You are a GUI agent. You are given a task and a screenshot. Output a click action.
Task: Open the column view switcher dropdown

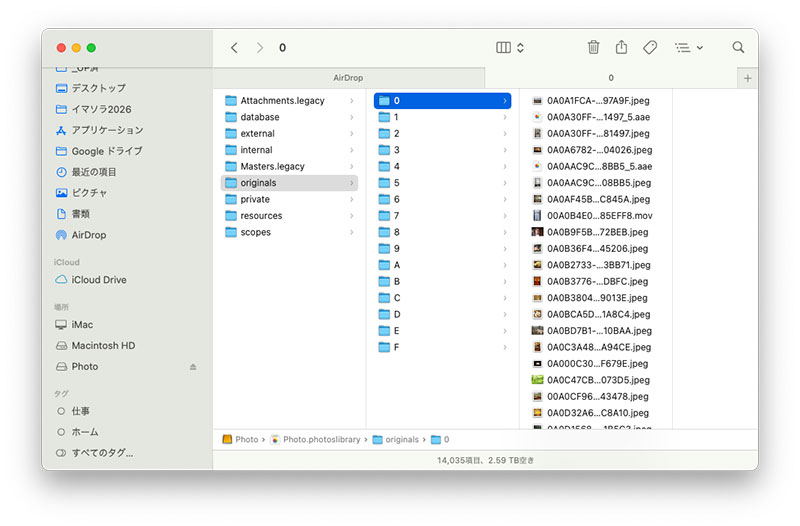point(510,47)
